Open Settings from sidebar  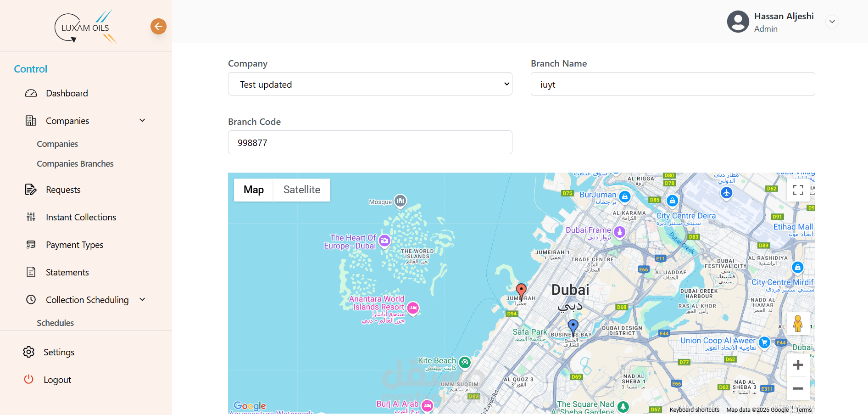pyautogui.click(x=59, y=352)
